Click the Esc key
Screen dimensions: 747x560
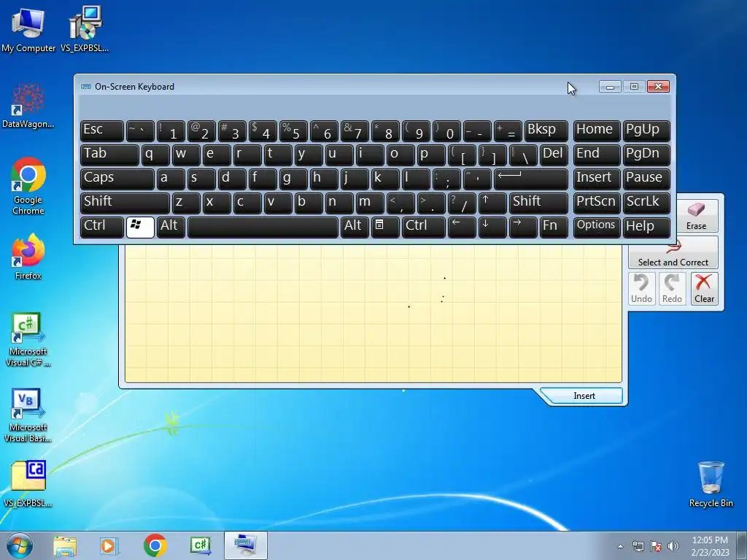click(x=102, y=131)
